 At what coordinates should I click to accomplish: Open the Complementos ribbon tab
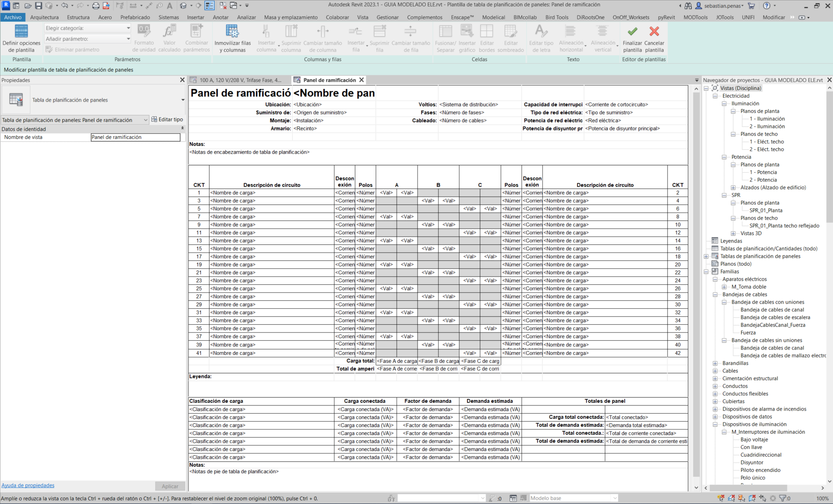click(x=425, y=17)
